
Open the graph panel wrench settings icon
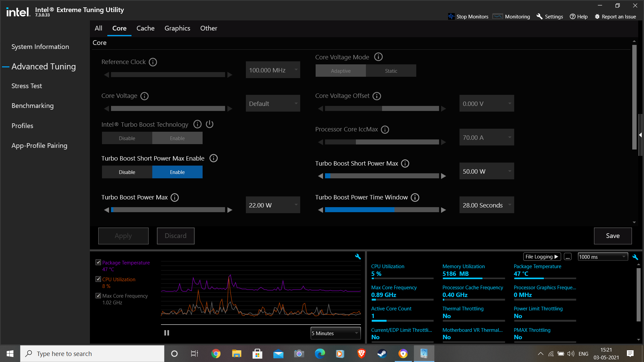358,257
